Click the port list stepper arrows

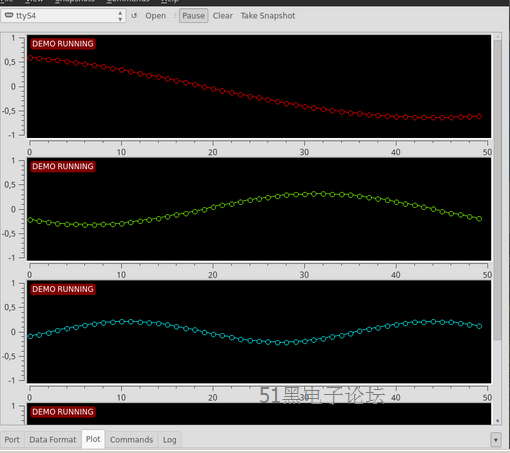tap(120, 16)
